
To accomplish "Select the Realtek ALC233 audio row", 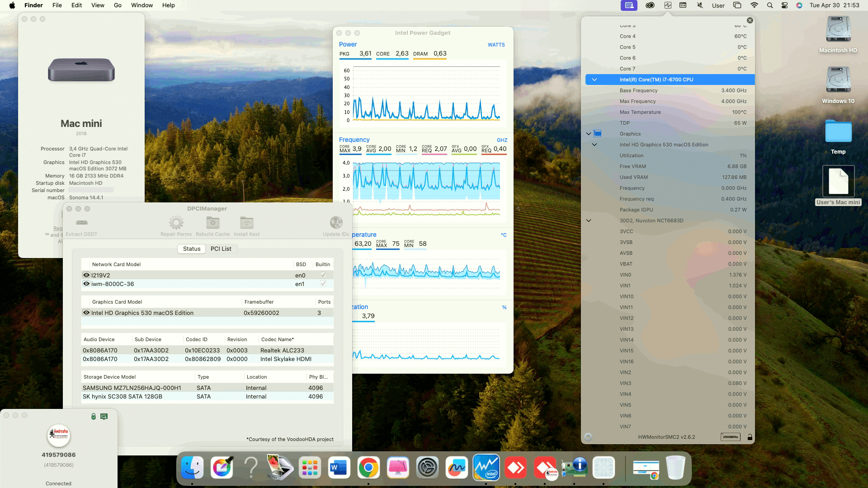I will pyautogui.click(x=208, y=350).
